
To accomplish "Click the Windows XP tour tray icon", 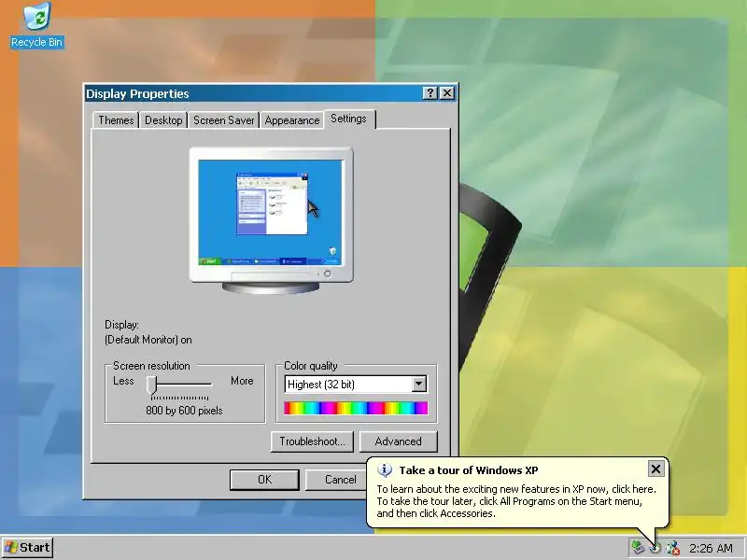I will [655, 548].
